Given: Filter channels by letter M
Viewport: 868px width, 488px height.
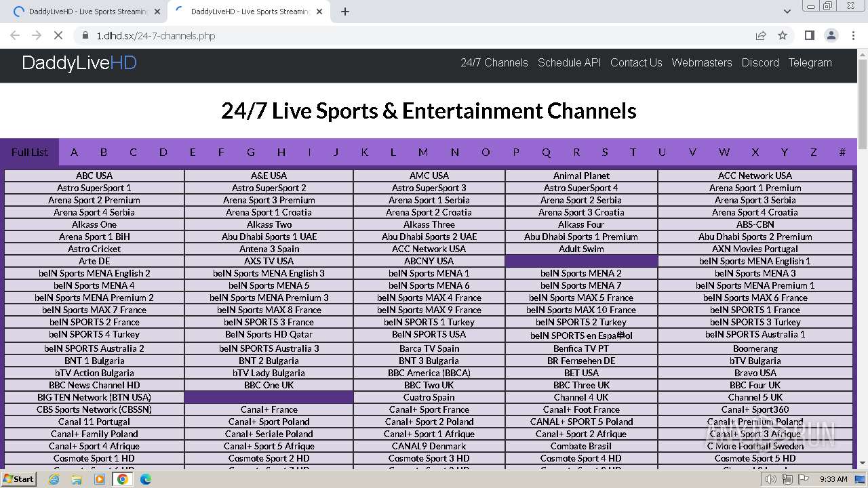Looking at the screenshot, I should (x=423, y=152).
